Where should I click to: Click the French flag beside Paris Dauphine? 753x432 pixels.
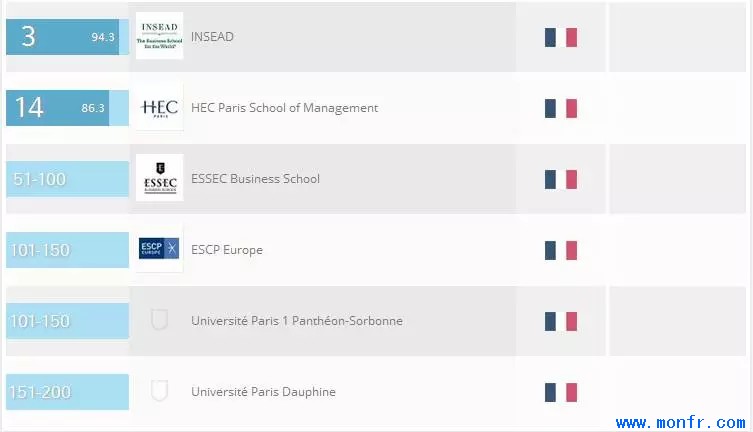tap(561, 392)
